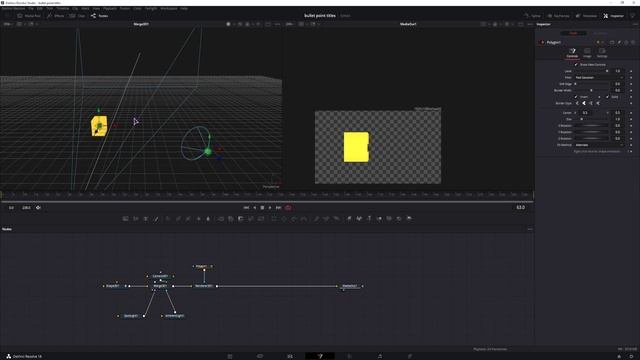
Task: Add a Camera 3D node from toolbar
Action: click(x=389, y=219)
